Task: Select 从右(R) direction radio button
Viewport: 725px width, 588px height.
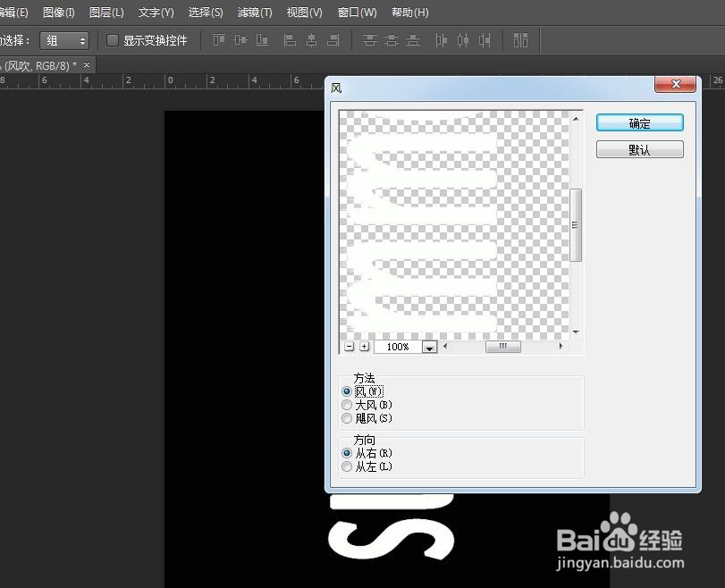Action: 347,453
